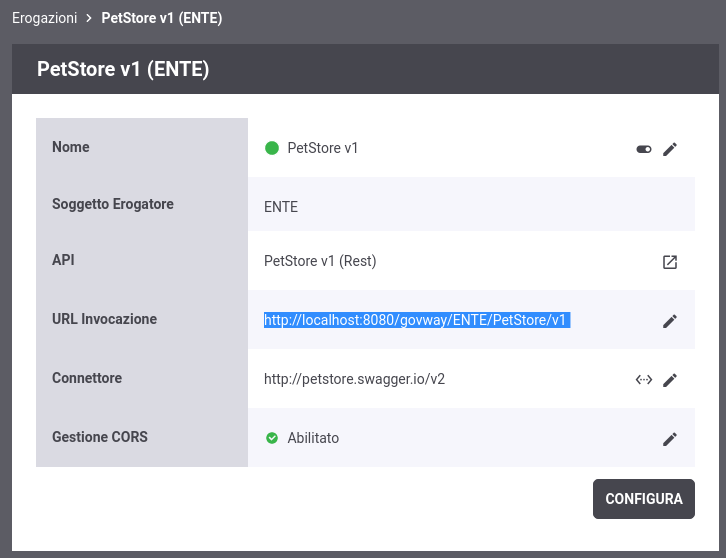726x558 pixels.
Task: Click the PetStore v1 (ENTE) panel title
Action: click(x=123, y=69)
